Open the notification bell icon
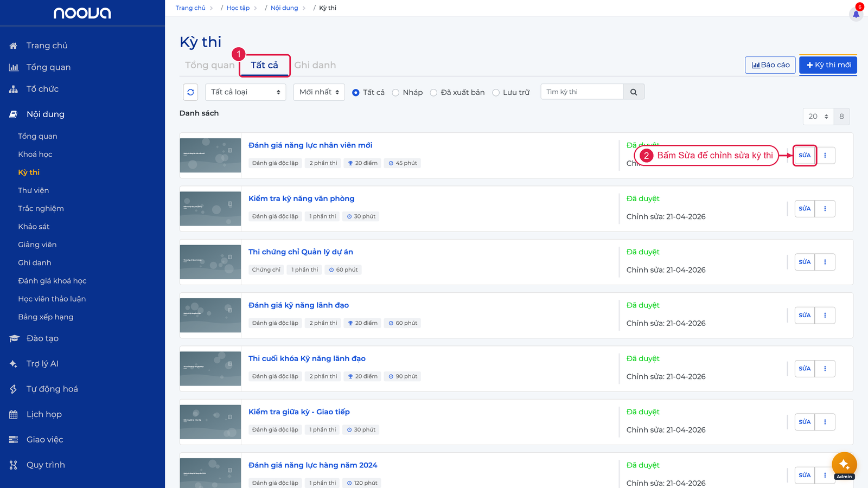Image resolution: width=868 pixels, height=488 pixels. (856, 14)
